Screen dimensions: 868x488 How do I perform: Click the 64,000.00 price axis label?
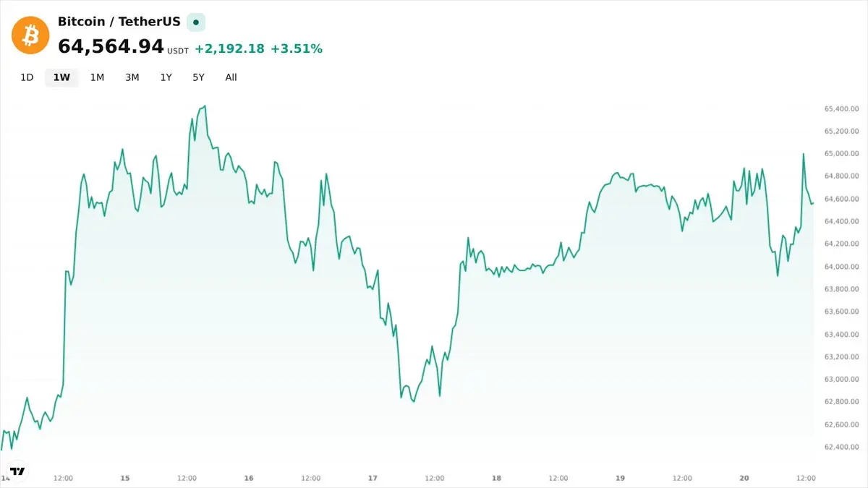tap(841, 267)
